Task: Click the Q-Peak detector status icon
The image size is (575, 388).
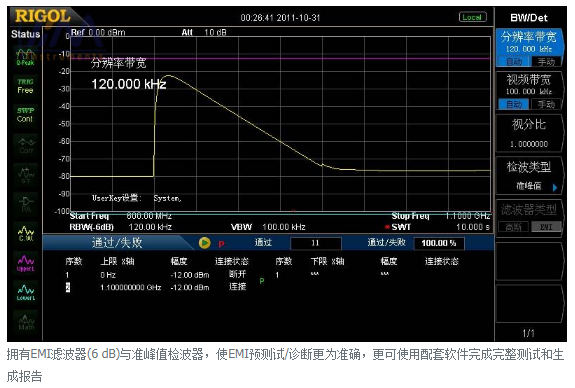Action: click(25, 57)
